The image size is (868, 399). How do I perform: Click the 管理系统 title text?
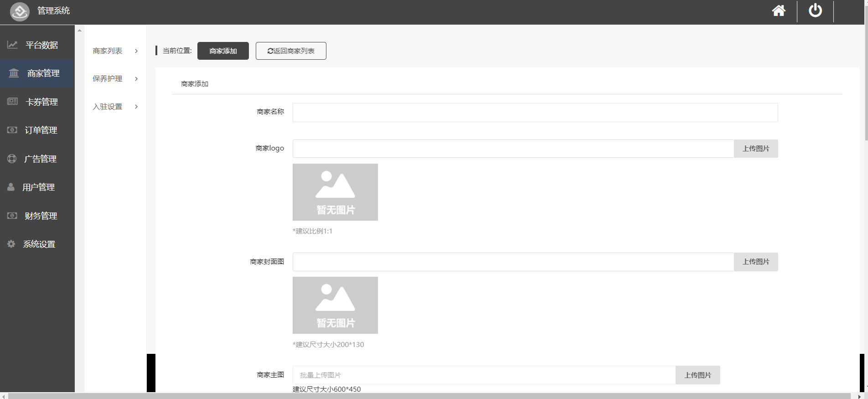tap(53, 10)
